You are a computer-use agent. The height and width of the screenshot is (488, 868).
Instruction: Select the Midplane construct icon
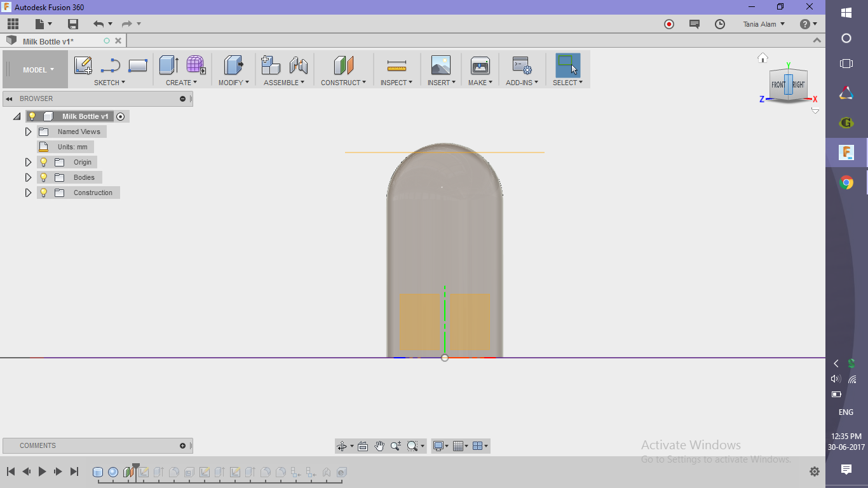click(x=344, y=65)
